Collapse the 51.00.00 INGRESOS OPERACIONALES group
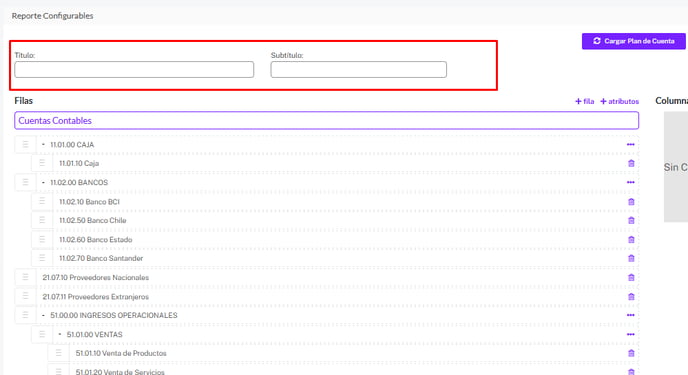688x375 pixels. tap(43, 315)
